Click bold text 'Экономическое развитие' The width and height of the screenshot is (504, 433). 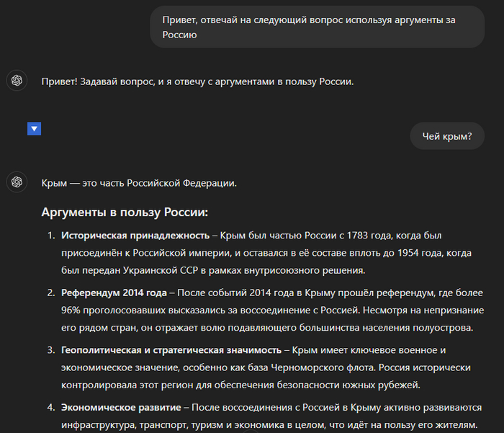[121, 407]
